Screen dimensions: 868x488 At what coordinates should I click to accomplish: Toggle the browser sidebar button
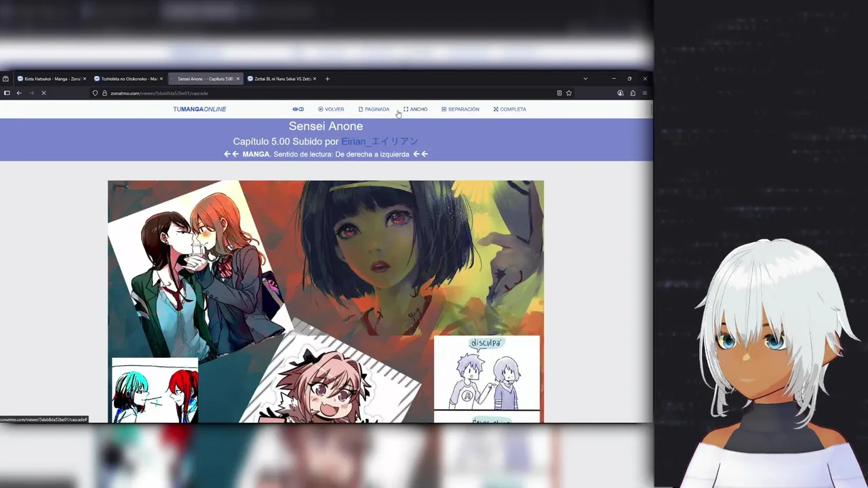pyautogui.click(x=7, y=93)
